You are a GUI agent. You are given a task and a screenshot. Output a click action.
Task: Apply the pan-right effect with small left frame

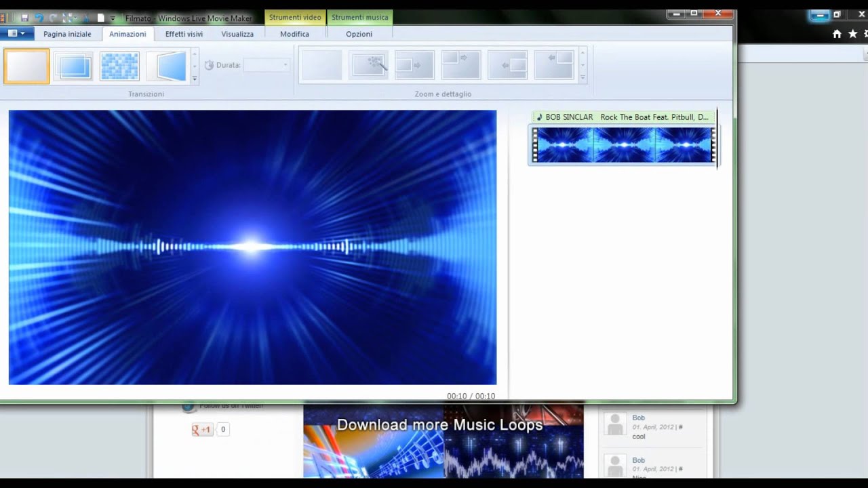(x=414, y=66)
